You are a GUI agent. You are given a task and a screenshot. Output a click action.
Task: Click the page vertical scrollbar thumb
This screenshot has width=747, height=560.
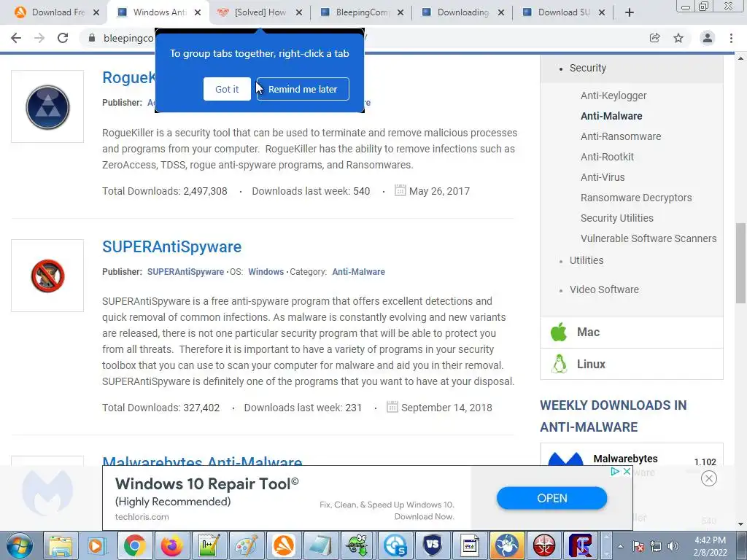(x=740, y=262)
